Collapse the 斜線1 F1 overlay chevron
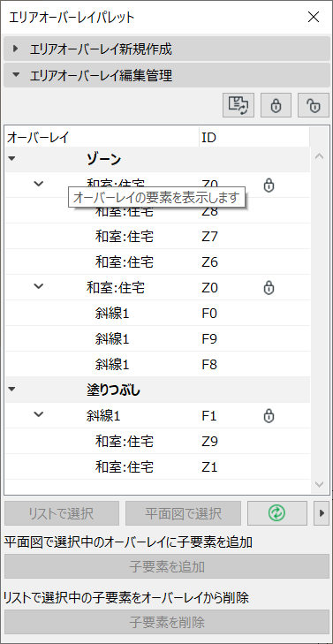The width and height of the screenshot is (333, 644). [39, 414]
